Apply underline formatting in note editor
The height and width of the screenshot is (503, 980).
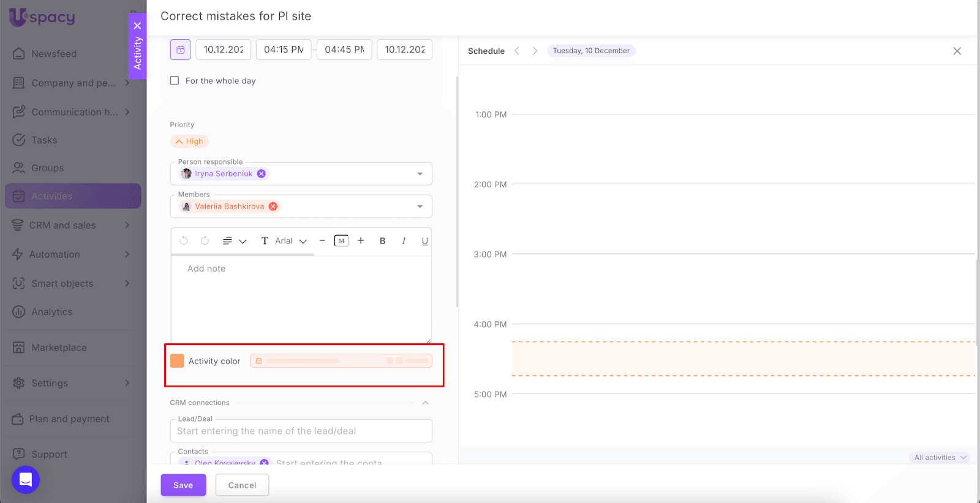tap(424, 241)
